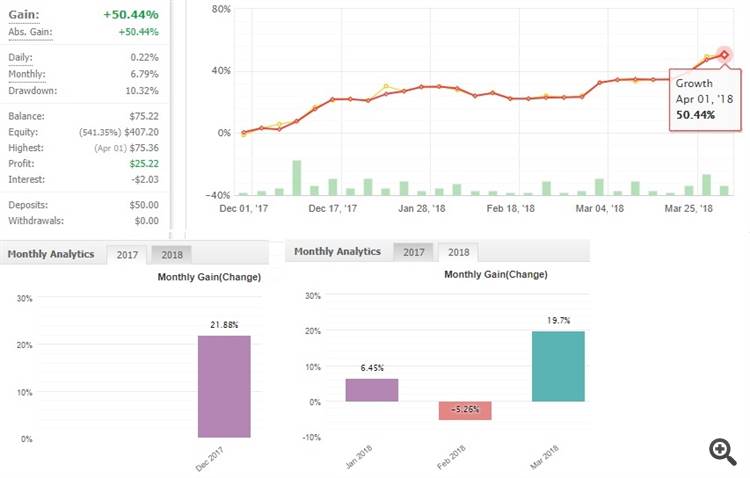Click the 'Balance:' stat label

click(x=27, y=113)
